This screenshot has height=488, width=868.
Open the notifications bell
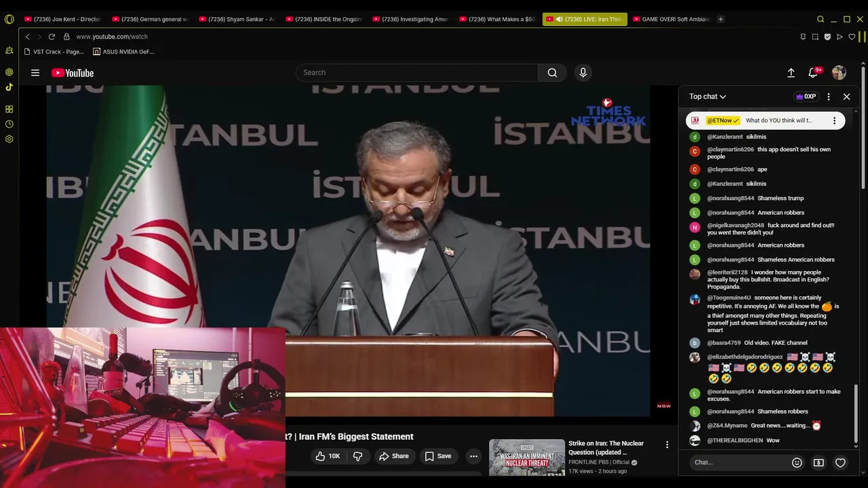813,73
